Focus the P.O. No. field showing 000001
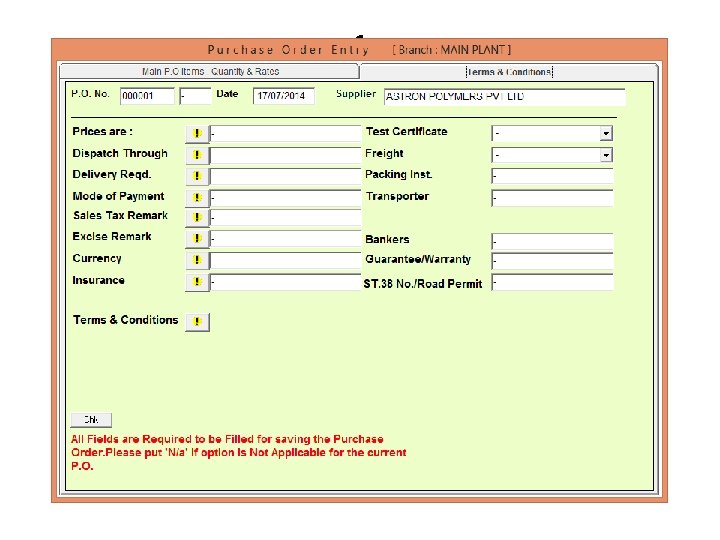This screenshot has height=540, width=720. pos(147,96)
